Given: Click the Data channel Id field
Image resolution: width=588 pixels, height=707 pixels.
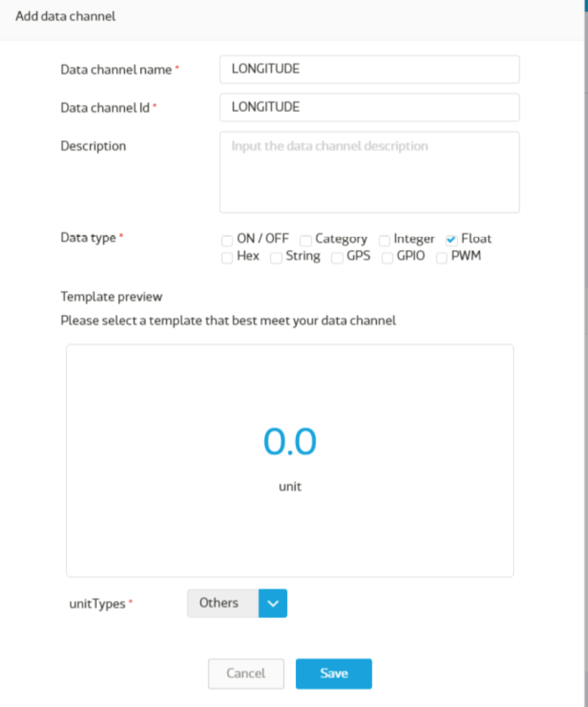Looking at the screenshot, I should point(369,107).
